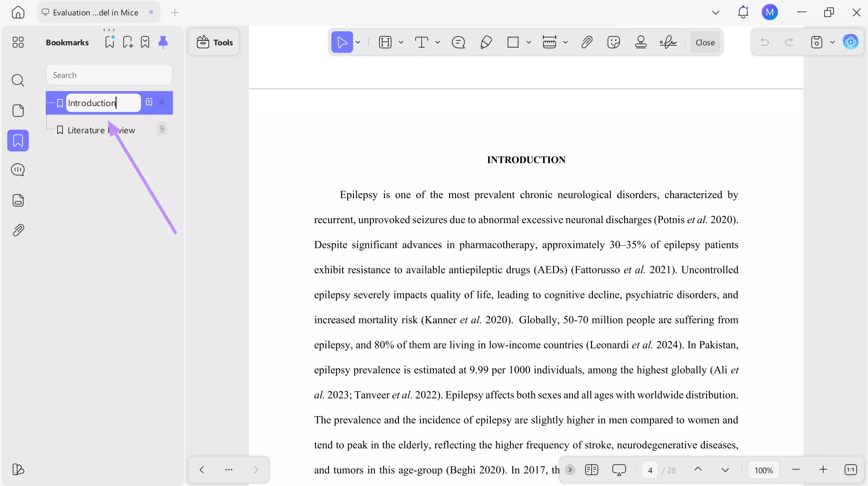Expand the Text tool dropdown arrow
The image size is (868, 486).
[x=437, y=42]
